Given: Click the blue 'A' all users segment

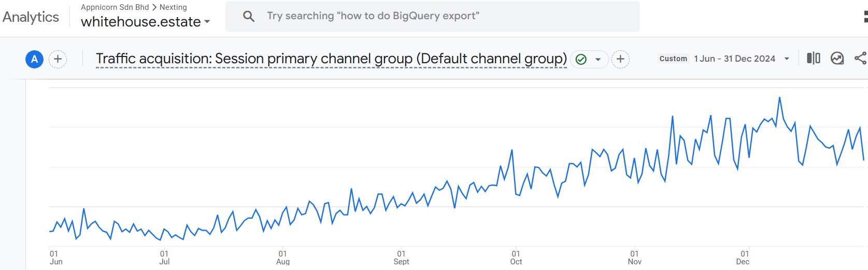Looking at the screenshot, I should tap(34, 59).
